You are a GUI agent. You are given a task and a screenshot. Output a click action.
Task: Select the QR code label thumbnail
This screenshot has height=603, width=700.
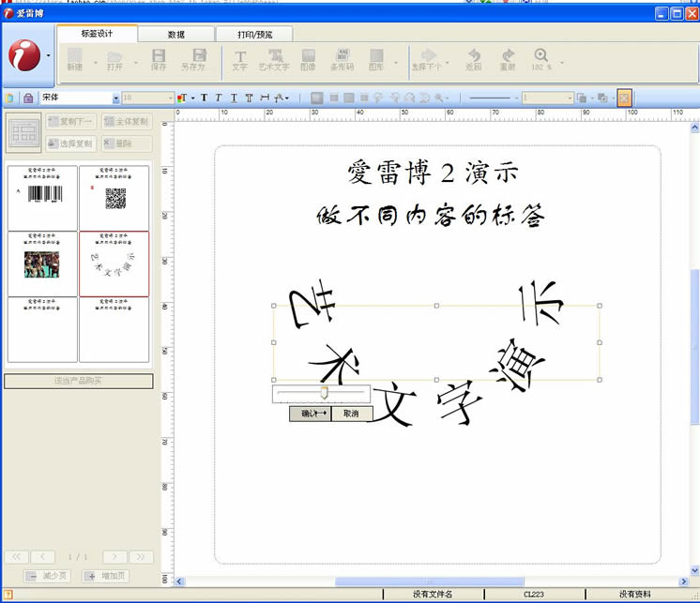click(x=114, y=198)
